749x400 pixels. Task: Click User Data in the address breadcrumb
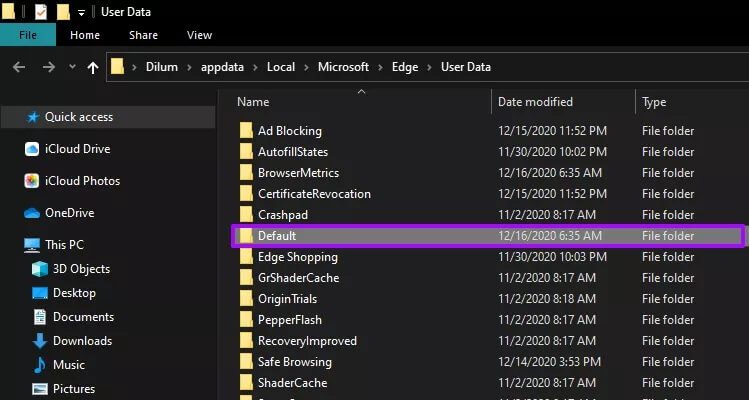pos(466,67)
